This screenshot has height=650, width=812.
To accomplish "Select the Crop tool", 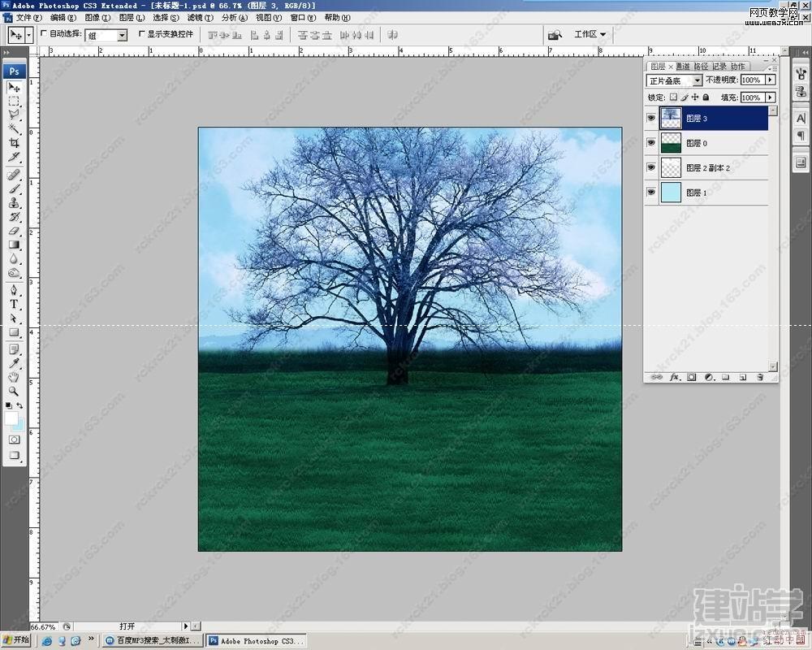I will (14, 142).
